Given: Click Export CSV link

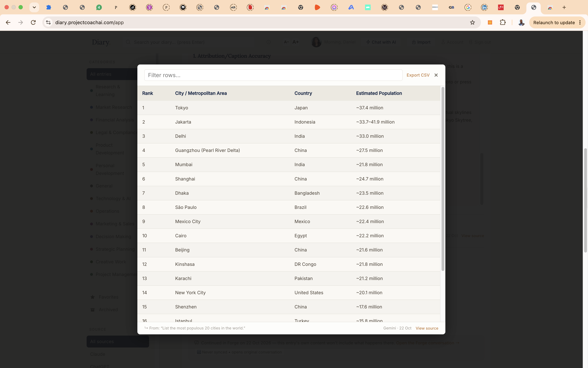Looking at the screenshot, I should pyautogui.click(x=418, y=75).
